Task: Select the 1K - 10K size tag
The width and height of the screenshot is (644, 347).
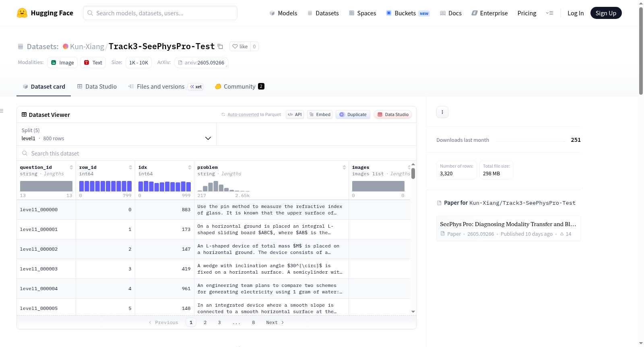Action: (x=139, y=62)
